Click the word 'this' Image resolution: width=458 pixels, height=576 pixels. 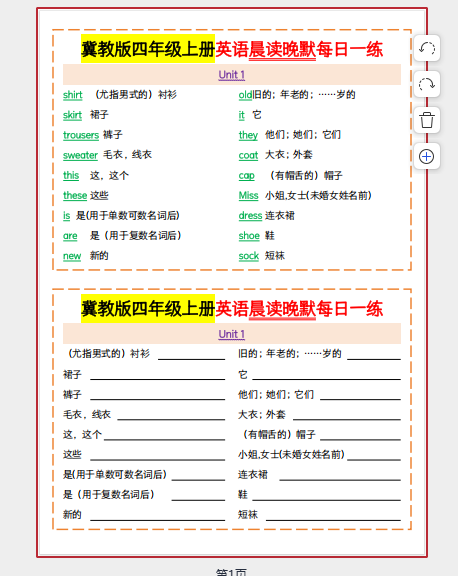point(71,175)
